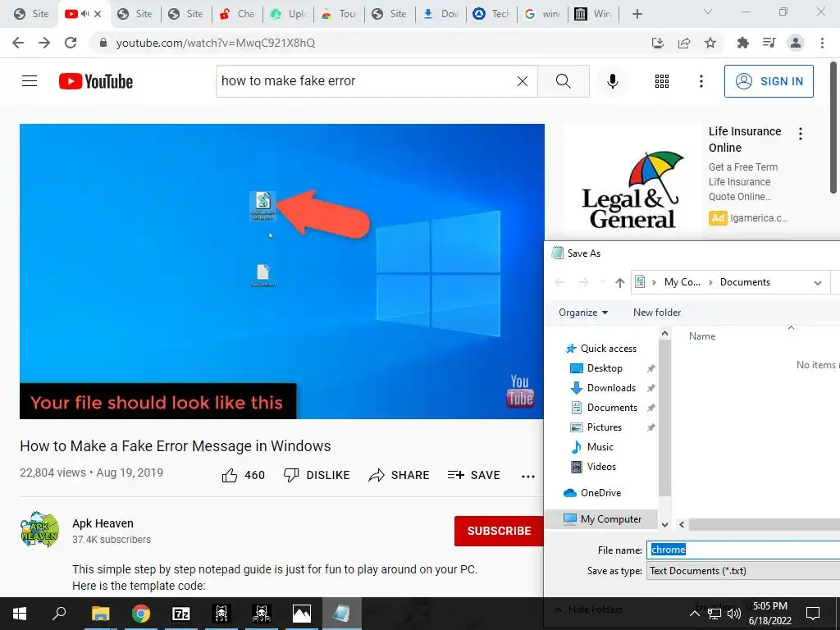The image size is (840, 630).
Task: Go back in Chrome browser
Action: point(18,43)
